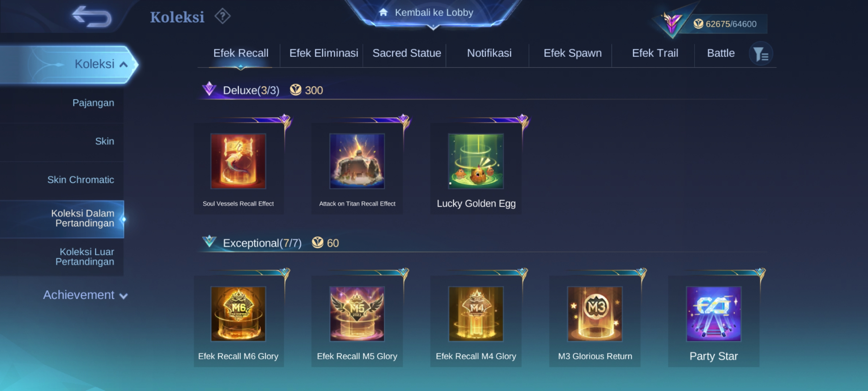Image resolution: width=868 pixels, height=391 pixels.
Task: Pick the Efek Recall M5 Glory icon
Action: [357, 314]
